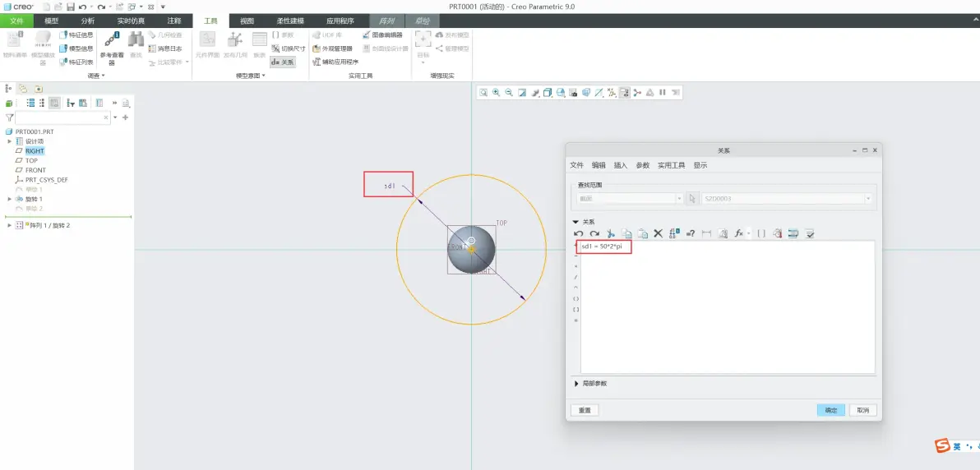The width and height of the screenshot is (980, 470).
Task: Click the scissors cut icon in Relations dialog
Action: coord(611,233)
